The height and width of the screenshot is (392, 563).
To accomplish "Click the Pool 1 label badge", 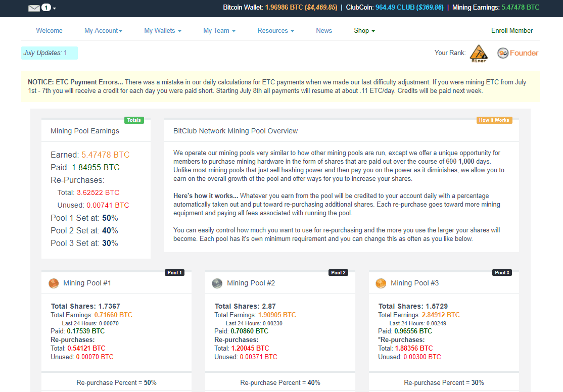I will pyautogui.click(x=174, y=273).
